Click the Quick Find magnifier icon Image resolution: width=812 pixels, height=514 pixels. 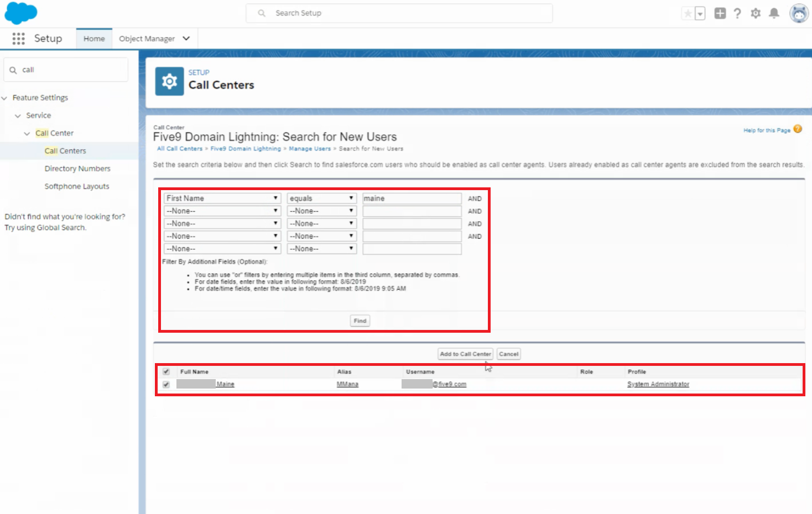tap(13, 70)
